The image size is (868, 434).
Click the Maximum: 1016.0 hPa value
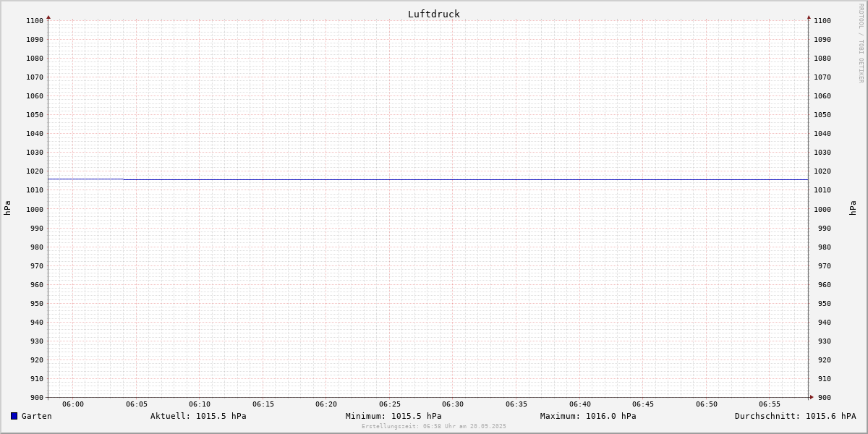coord(588,416)
